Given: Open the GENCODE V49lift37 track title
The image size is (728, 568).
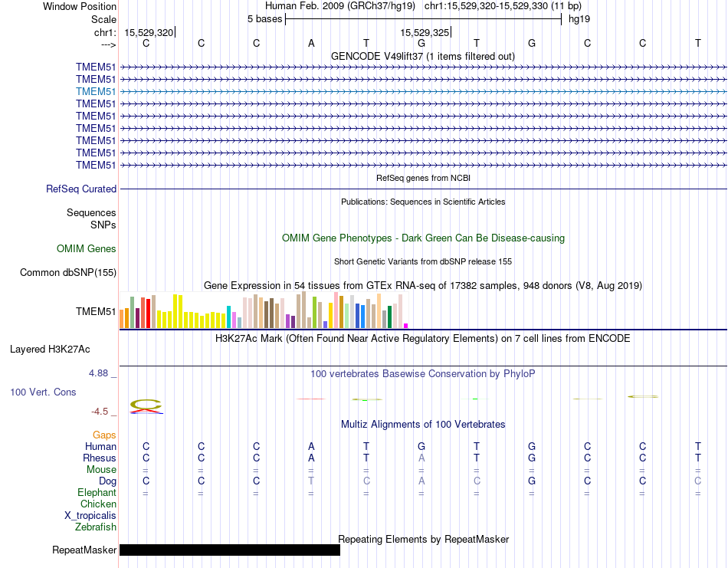Looking at the screenshot, I should click(423, 56).
